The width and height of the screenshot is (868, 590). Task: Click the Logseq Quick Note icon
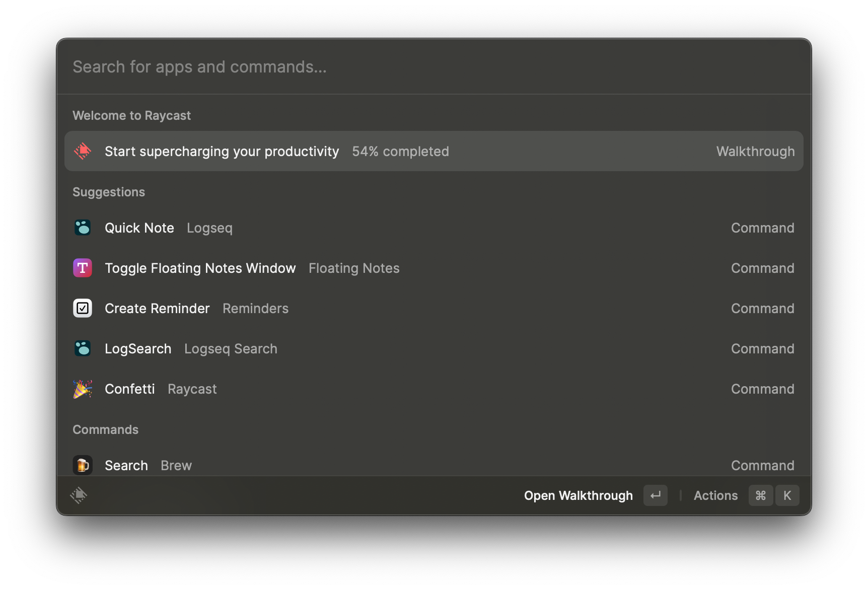click(x=83, y=228)
